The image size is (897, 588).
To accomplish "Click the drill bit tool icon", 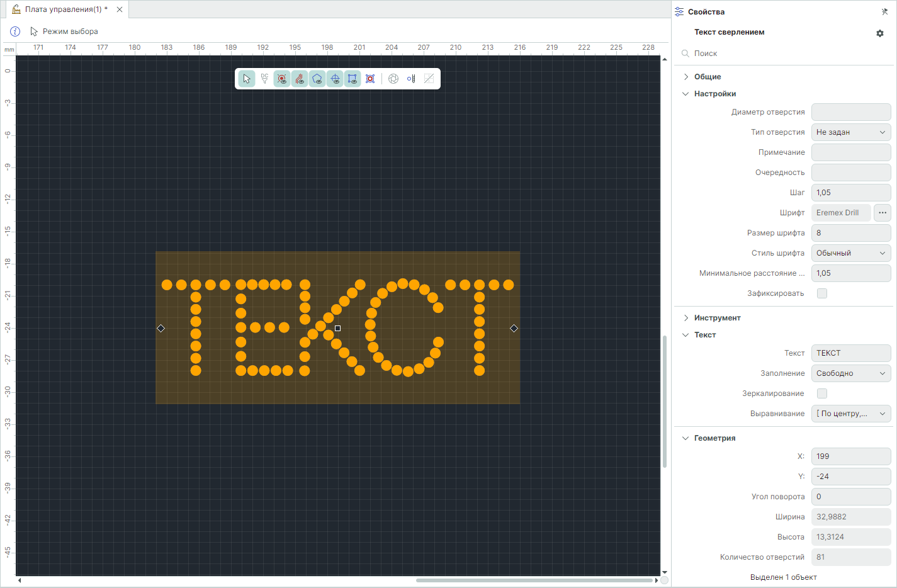I will (x=411, y=79).
